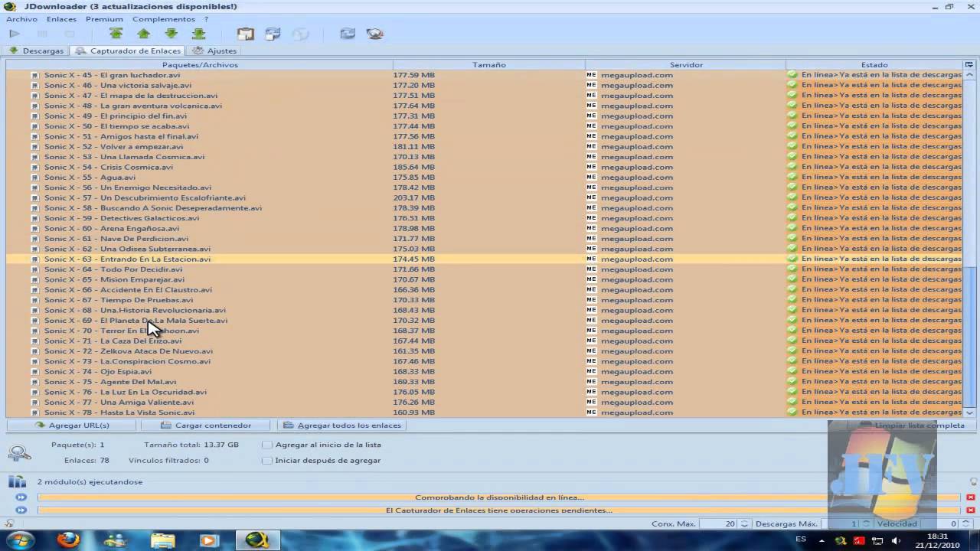Click the 'operaciones pendientes' progress bar

499,510
